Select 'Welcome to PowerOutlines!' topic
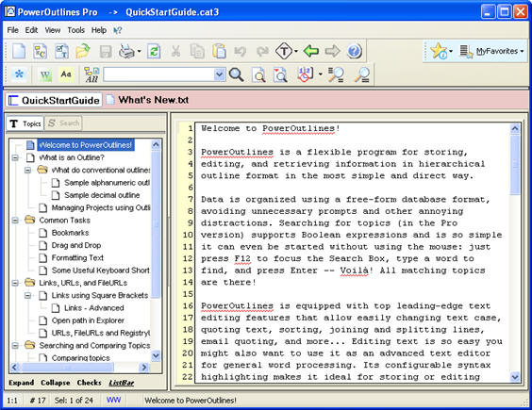Viewport: 532px width, 410px height. point(86,145)
